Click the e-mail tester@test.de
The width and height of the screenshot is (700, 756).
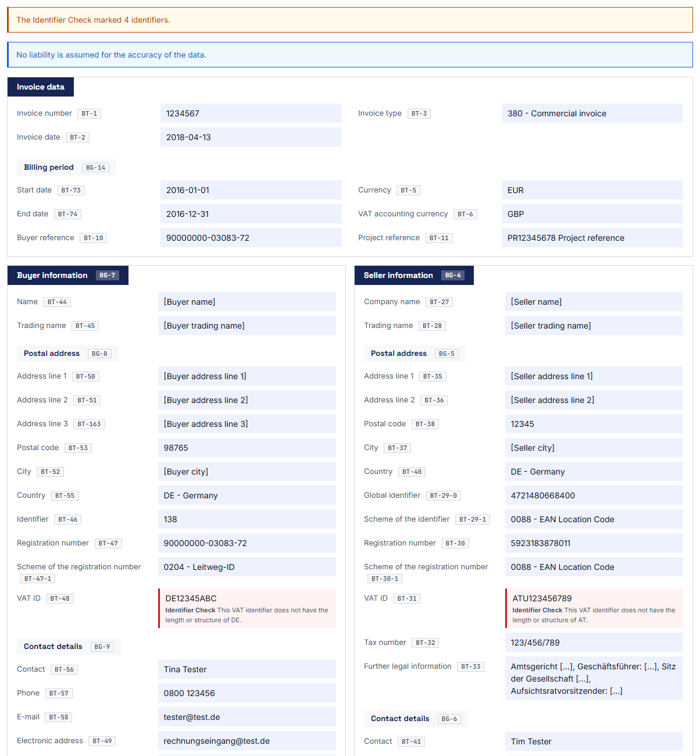pos(247,717)
